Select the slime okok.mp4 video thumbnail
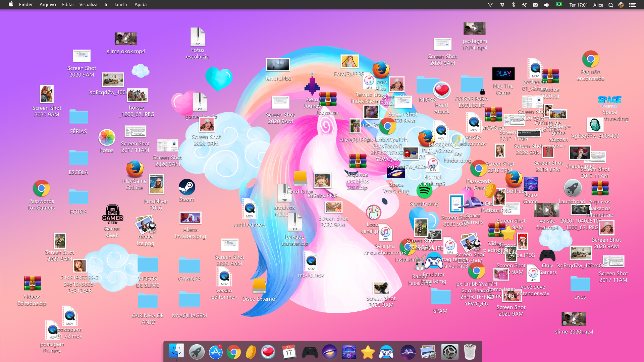 (x=126, y=39)
